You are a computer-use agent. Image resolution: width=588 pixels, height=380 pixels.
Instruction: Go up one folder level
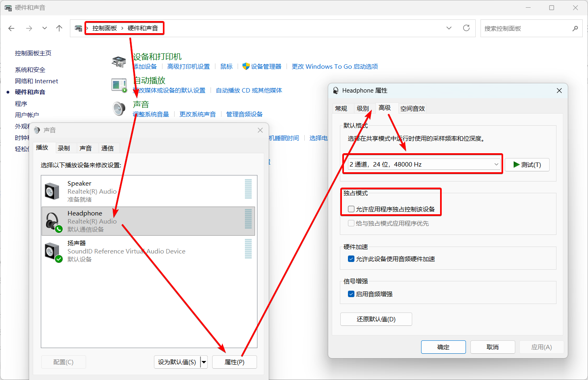(59, 28)
